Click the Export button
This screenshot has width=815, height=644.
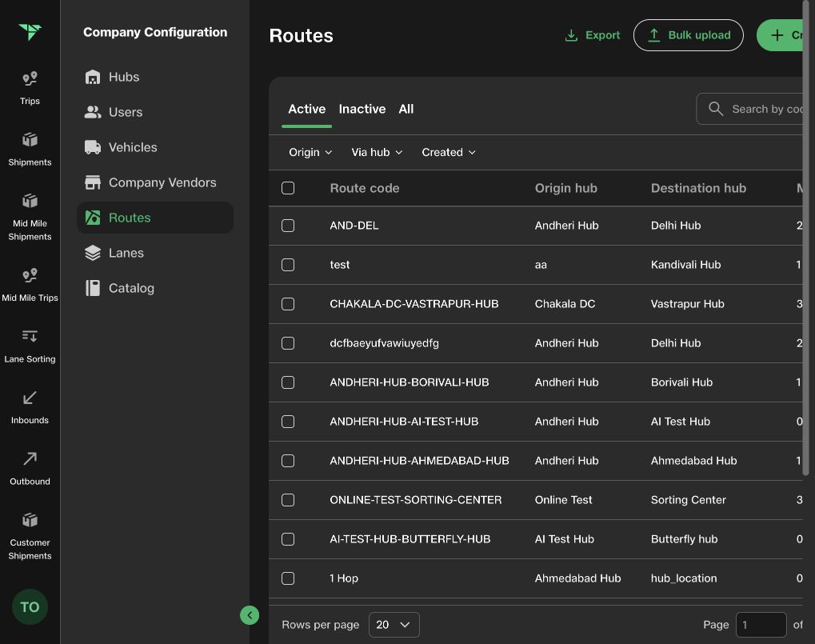(593, 35)
